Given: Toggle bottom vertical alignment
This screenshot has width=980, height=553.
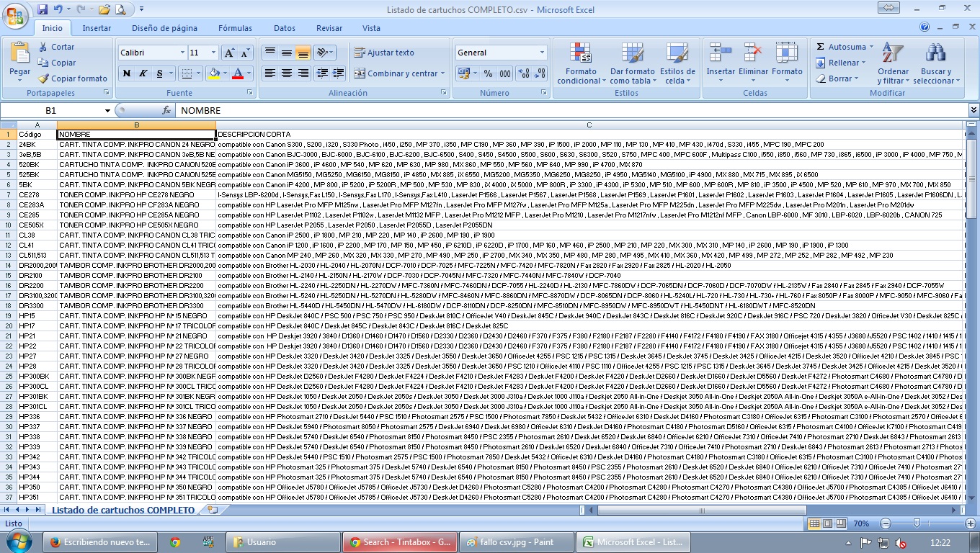Looking at the screenshot, I should 303,53.
